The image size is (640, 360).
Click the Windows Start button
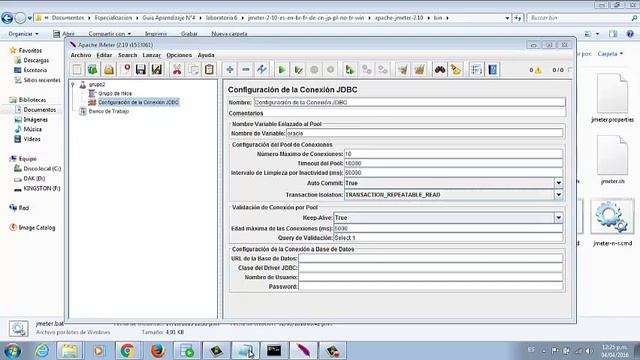point(13,351)
